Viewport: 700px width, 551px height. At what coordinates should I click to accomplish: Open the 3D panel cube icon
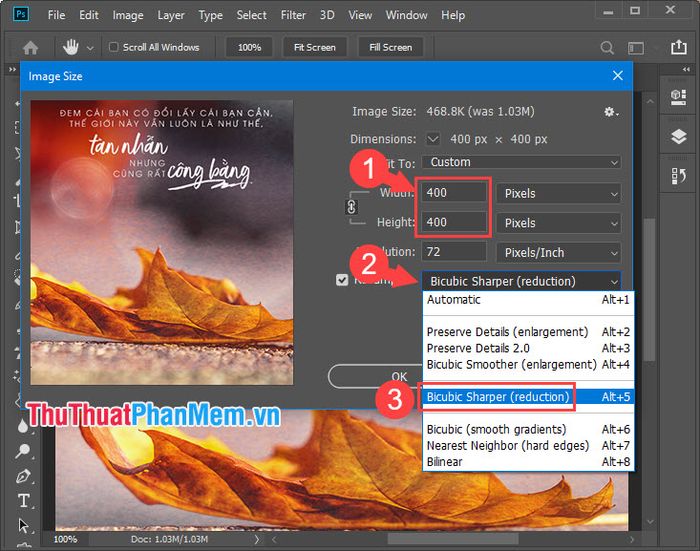pos(679,97)
